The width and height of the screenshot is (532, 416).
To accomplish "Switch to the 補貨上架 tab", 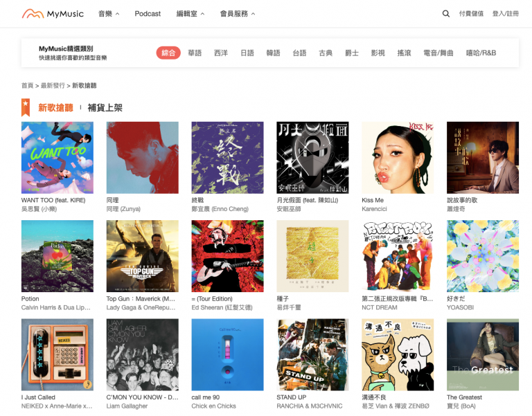I will (x=105, y=108).
